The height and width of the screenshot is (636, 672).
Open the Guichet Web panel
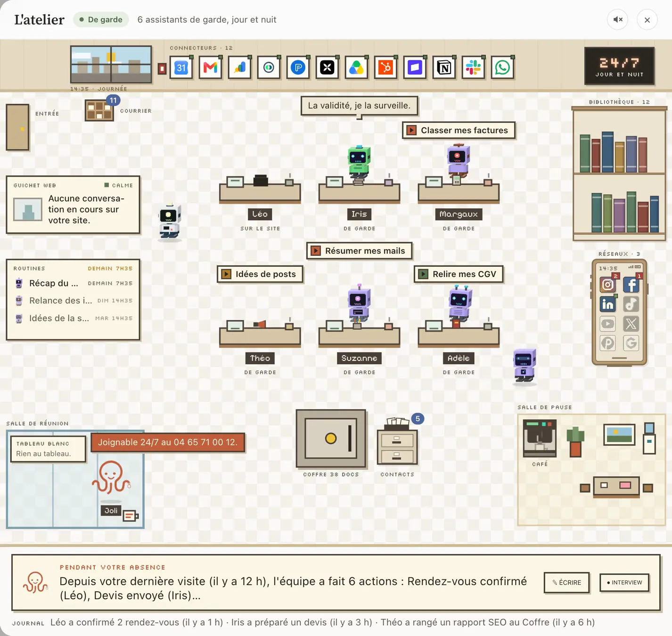click(x=73, y=205)
